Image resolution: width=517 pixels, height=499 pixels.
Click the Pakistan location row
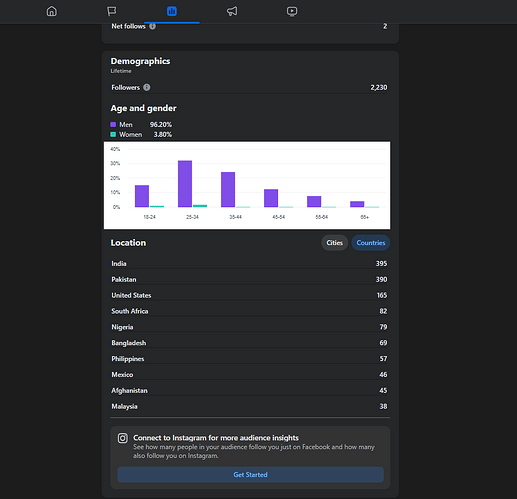coord(249,279)
